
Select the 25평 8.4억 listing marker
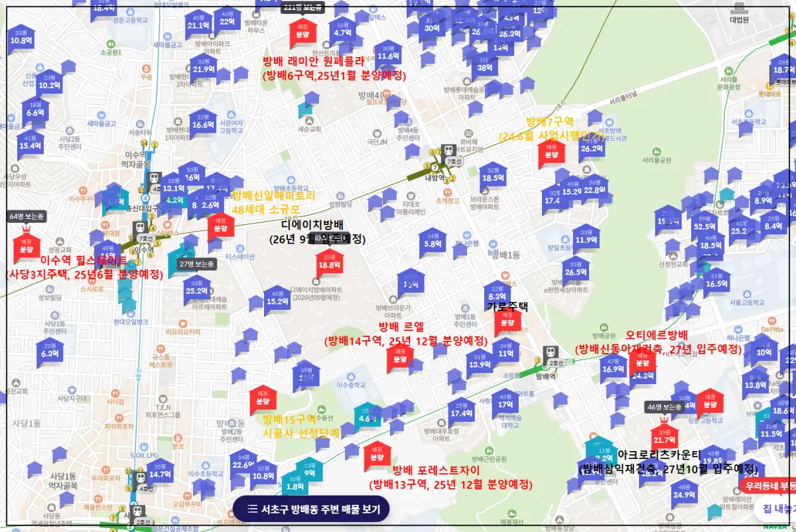pos(773,226)
